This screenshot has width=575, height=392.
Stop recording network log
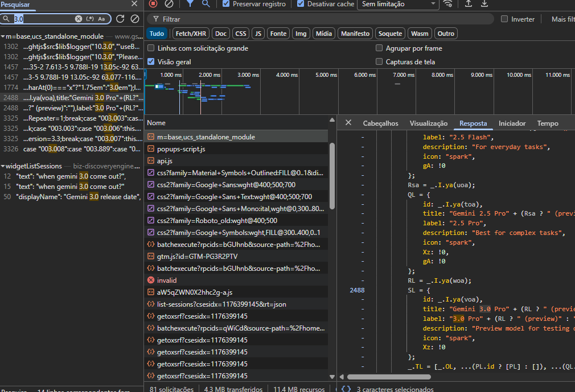click(x=153, y=4)
